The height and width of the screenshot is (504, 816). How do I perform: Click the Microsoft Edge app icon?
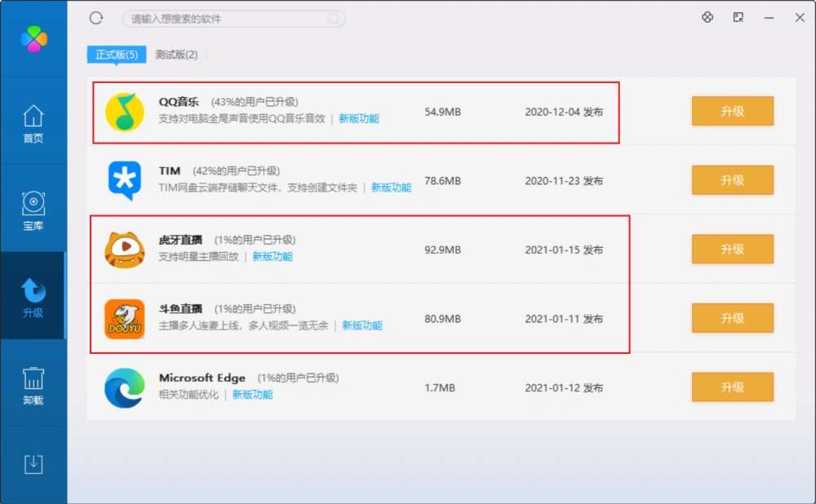(125, 388)
